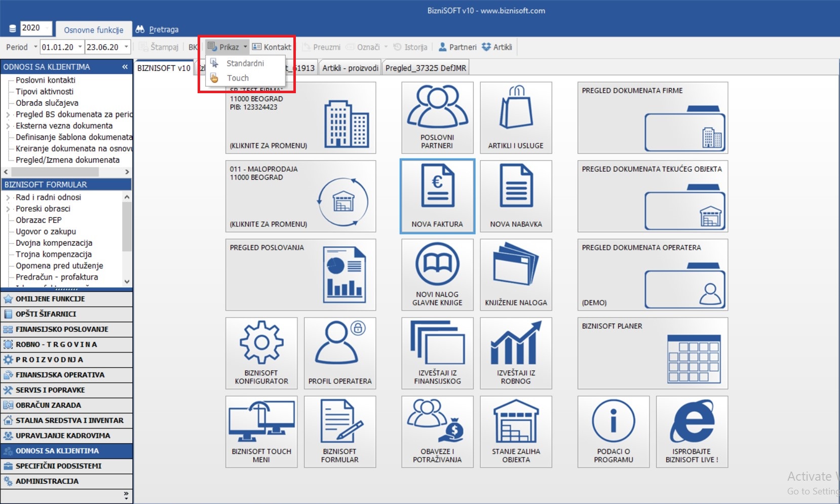
Task: Open Administracija navigation section
Action: click(66, 481)
